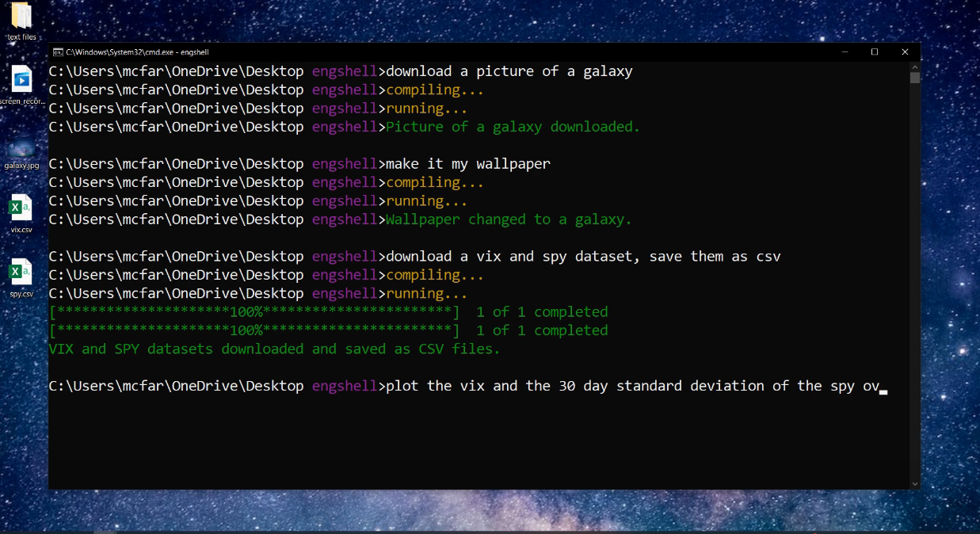
Task: Click the 'running...' line below the wallpaper command
Action: (x=426, y=201)
